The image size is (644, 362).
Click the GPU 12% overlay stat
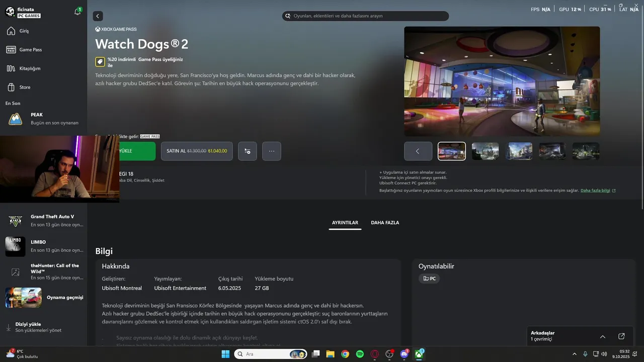pos(570,10)
